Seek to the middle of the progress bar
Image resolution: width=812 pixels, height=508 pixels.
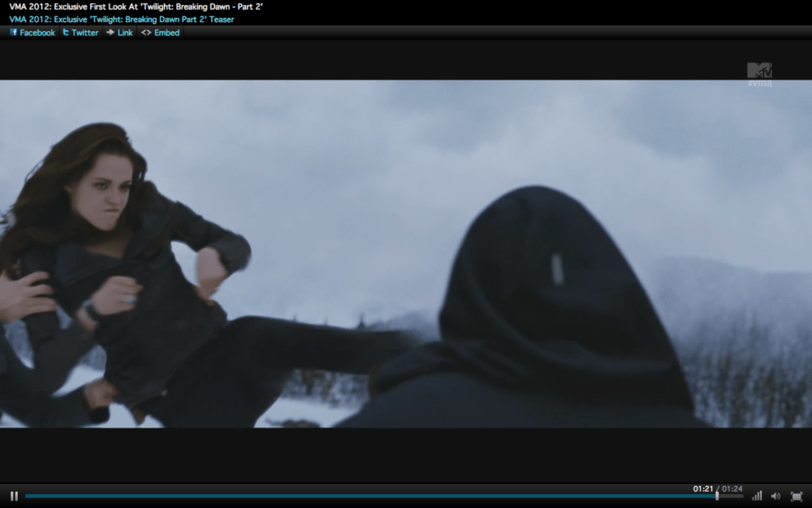(x=383, y=496)
